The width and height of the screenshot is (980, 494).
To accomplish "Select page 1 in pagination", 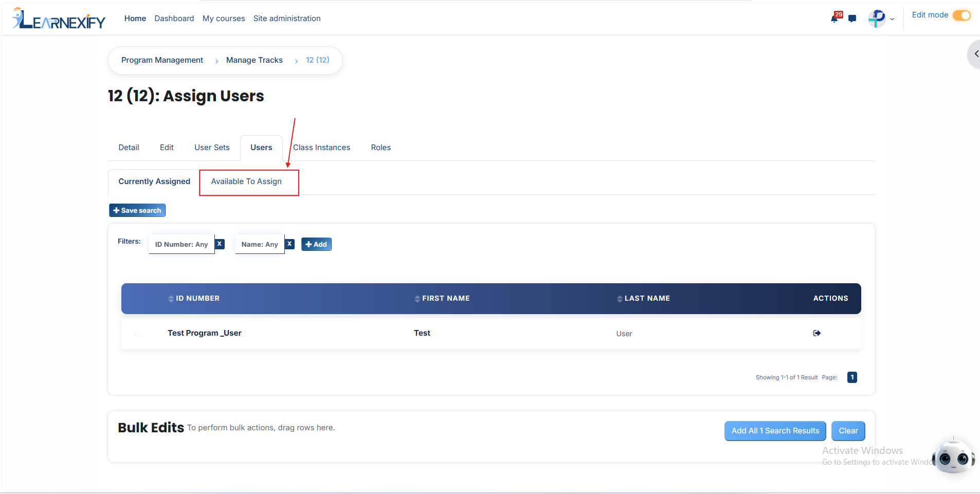I will tap(852, 377).
